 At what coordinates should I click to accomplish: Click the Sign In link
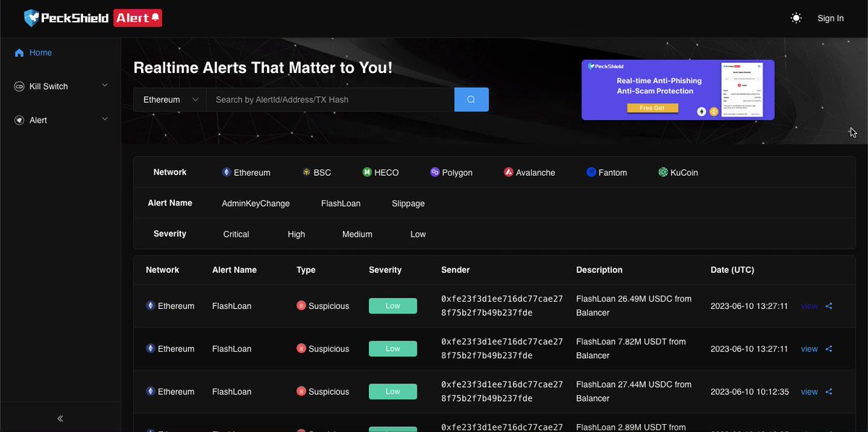[830, 18]
